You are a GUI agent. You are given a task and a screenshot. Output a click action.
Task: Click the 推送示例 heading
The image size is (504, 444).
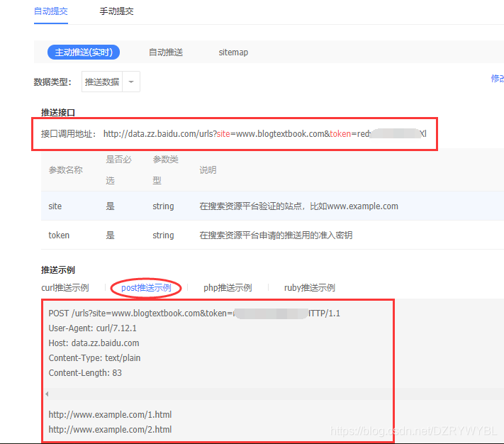(58, 270)
